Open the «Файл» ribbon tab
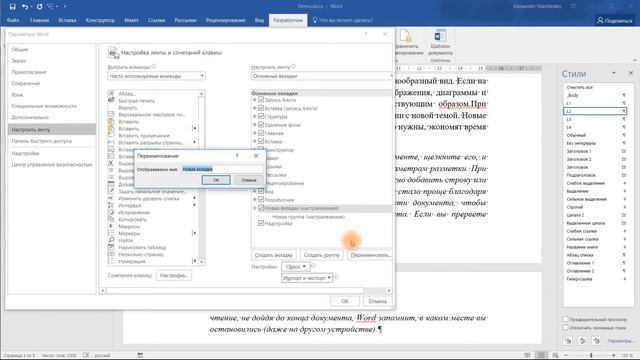This screenshot has height=360, width=640. click(13, 20)
